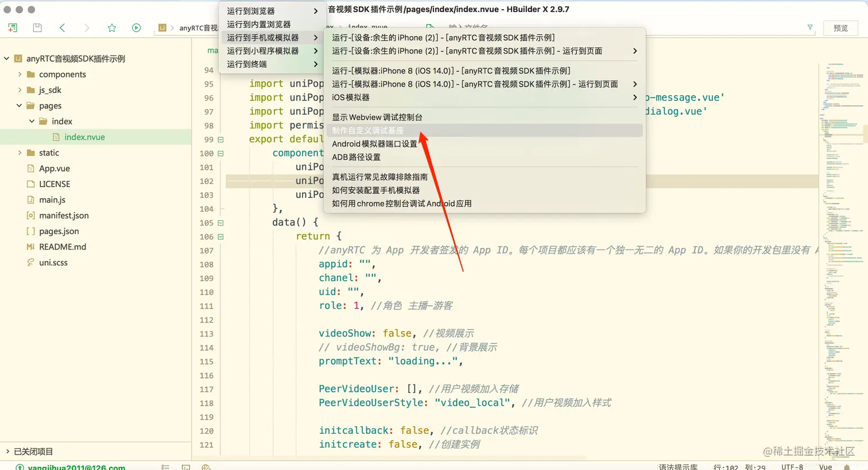Expand the js_sdk folder chevron
The image size is (868, 470).
(x=20, y=90)
